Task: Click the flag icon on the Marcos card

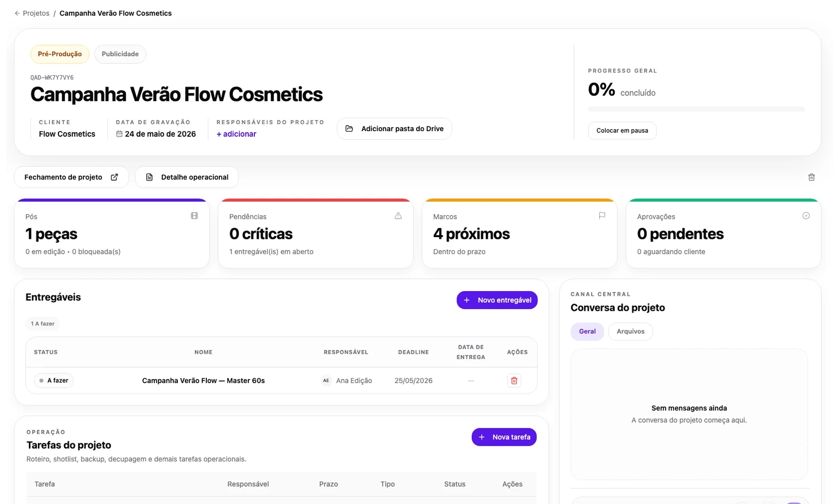Action: point(602,216)
